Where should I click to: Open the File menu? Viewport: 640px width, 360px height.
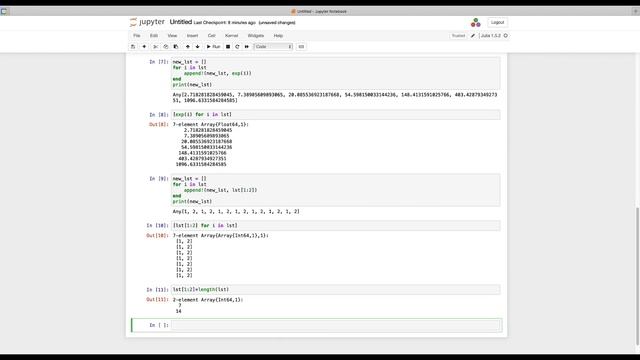click(137, 36)
